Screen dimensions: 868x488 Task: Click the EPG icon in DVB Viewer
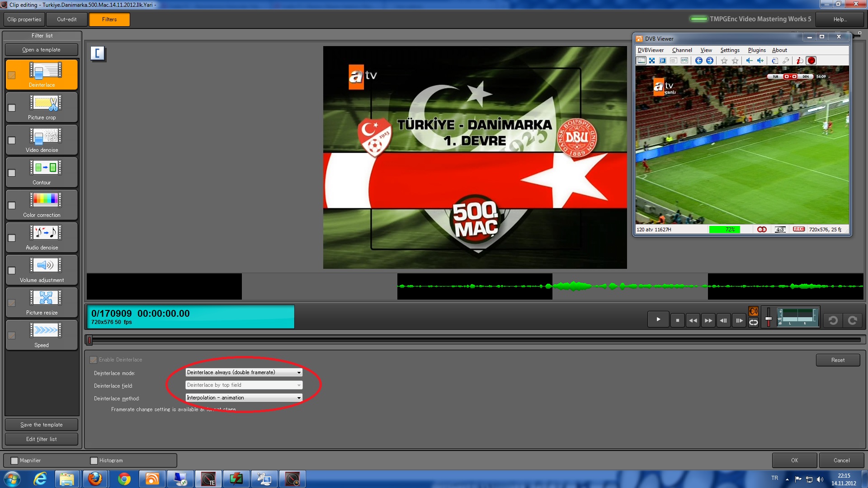[x=684, y=61]
